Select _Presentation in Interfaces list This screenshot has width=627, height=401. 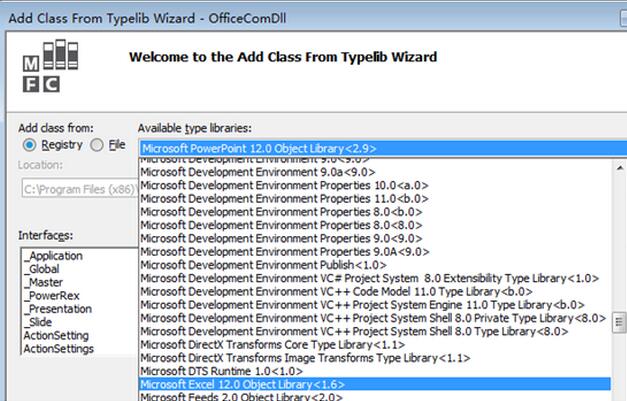[x=58, y=309]
